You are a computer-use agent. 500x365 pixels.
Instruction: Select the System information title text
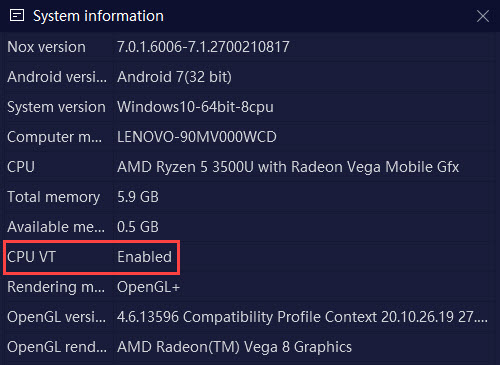pos(98,16)
